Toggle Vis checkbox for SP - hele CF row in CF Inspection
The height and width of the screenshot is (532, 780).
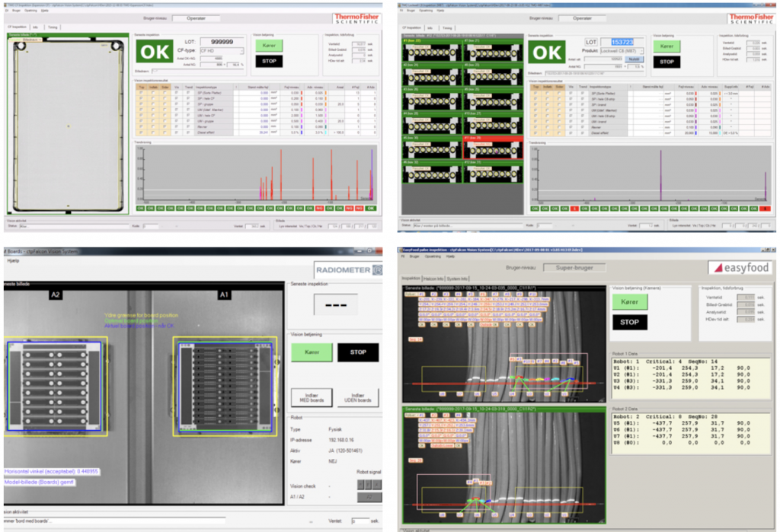(177, 98)
